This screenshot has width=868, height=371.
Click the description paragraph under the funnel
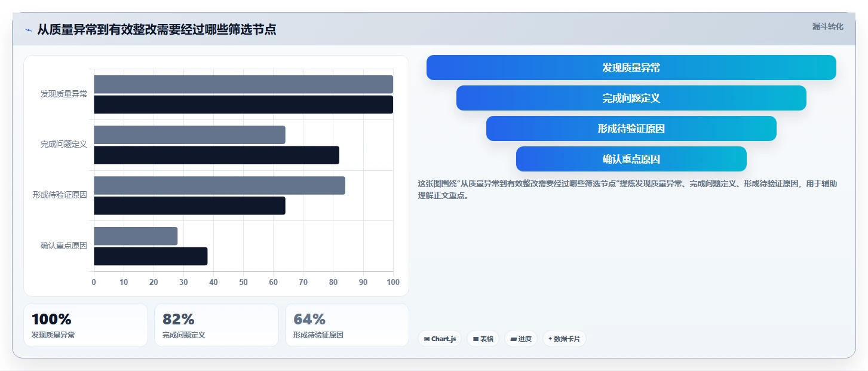627,189
